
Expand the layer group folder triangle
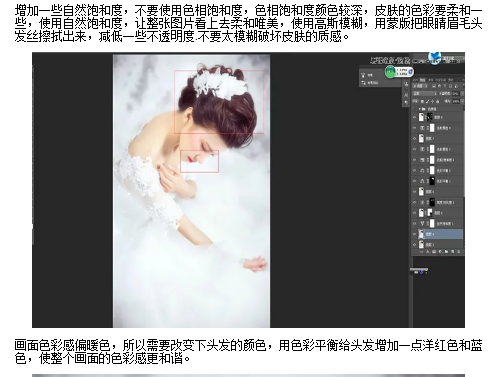[419, 109]
